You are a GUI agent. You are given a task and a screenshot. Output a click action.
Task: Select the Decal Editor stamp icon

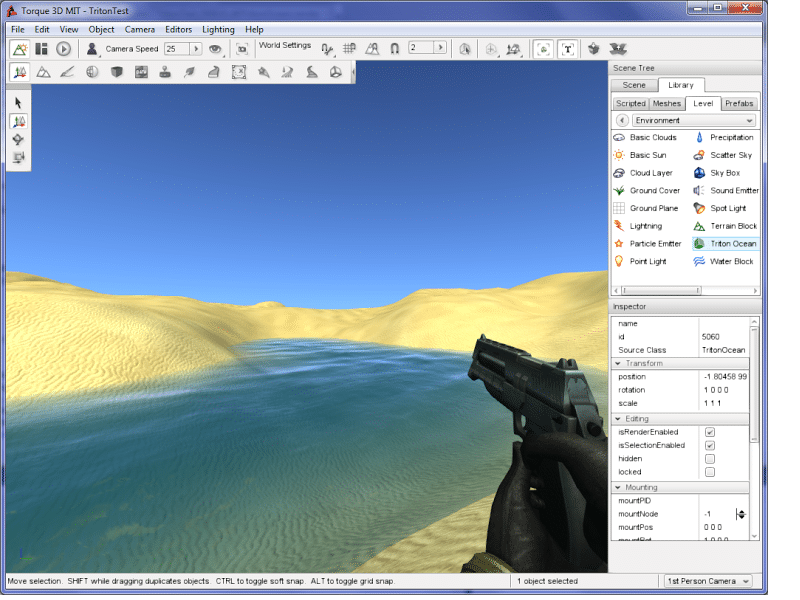pos(165,72)
